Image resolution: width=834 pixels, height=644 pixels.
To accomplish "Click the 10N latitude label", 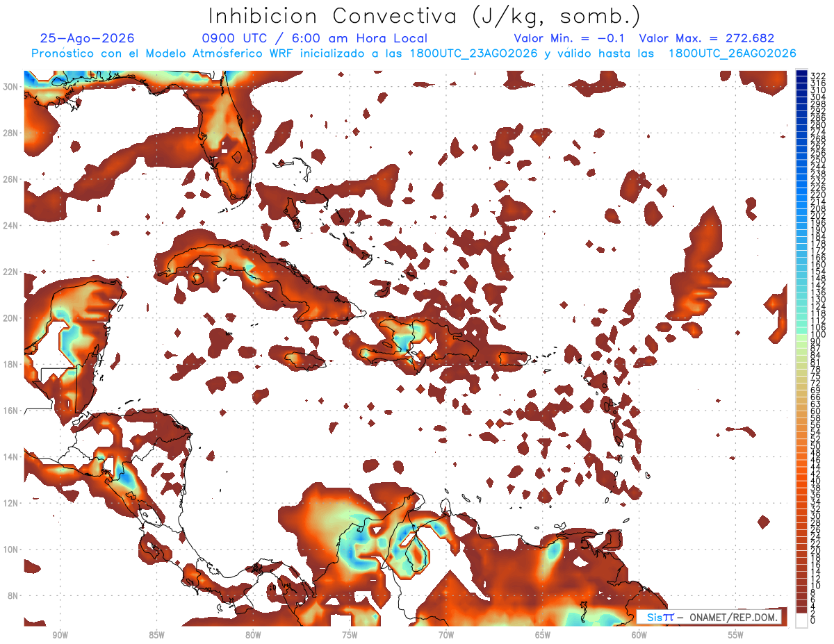I will point(10,549).
